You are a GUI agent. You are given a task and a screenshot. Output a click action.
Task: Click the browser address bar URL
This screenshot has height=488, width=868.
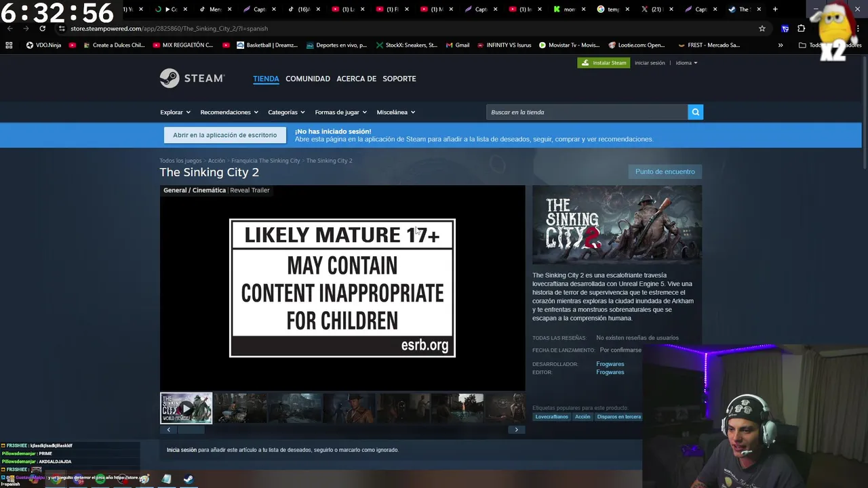[x=169, y=28]
